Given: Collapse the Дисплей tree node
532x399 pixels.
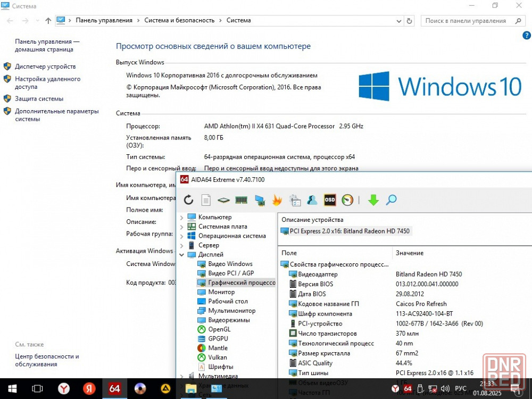Looking at the screenshot, I should [182, 254].
